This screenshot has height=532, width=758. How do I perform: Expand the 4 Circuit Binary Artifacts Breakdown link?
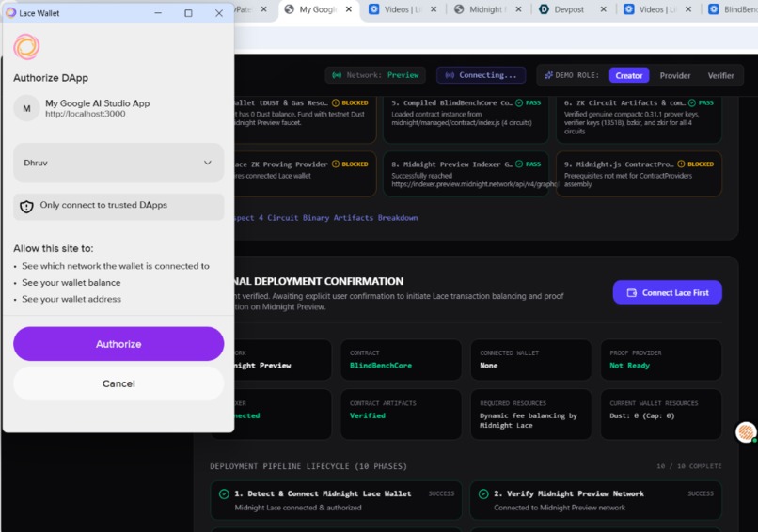(326, 218)
